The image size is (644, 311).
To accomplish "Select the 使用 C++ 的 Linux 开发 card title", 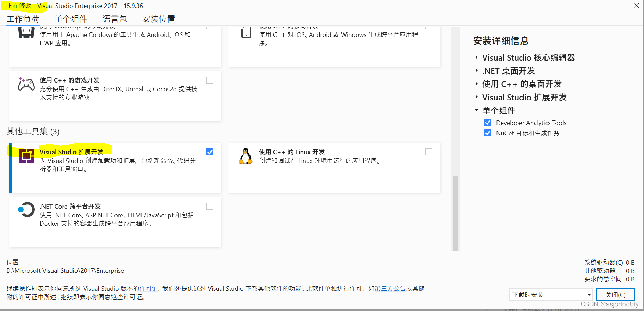I will 292,152.
